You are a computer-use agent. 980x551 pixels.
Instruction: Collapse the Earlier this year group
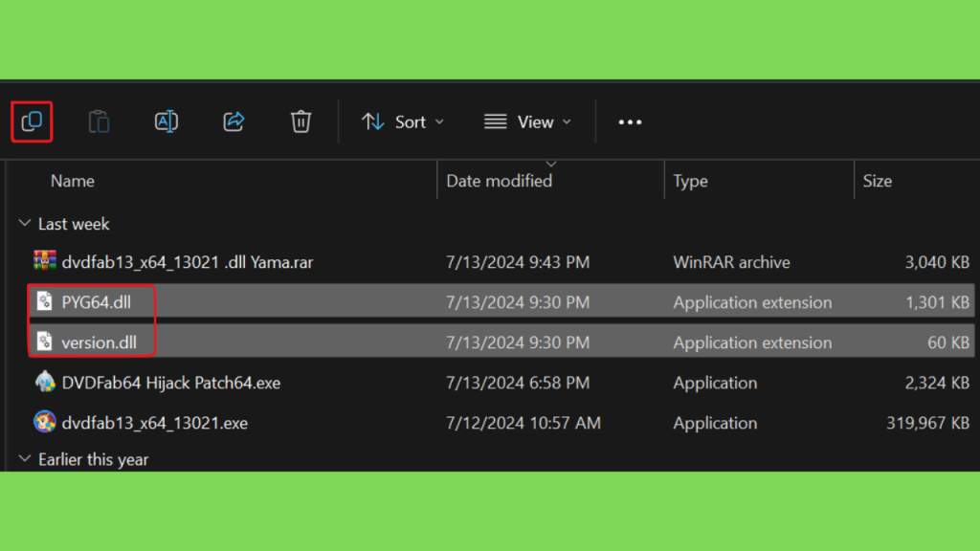(x=25, y=459)
